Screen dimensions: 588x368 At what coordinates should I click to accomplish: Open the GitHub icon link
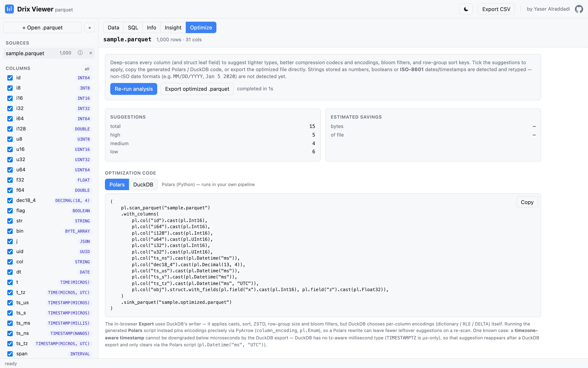(x=579, y=9)
